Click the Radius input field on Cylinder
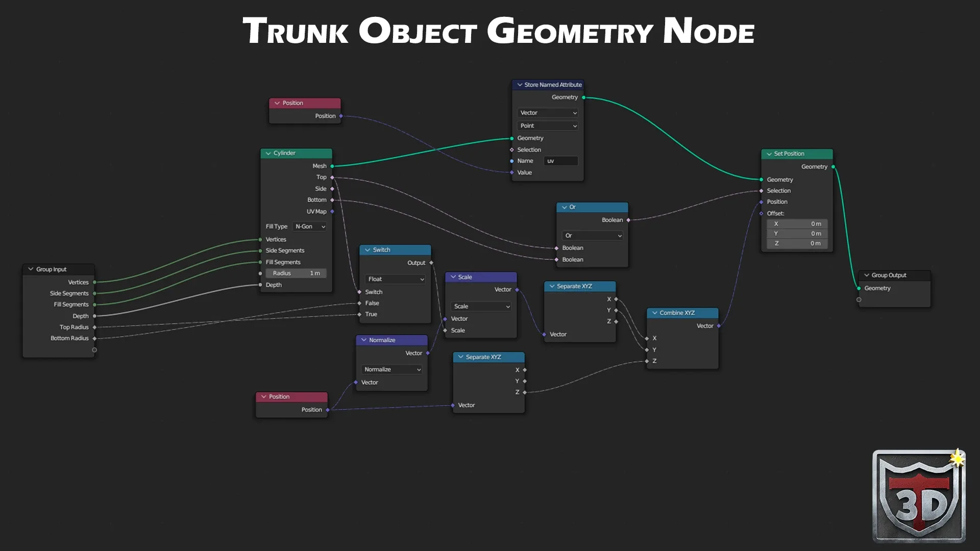This screenshot has width=980, height=551. pyautogui.click(x=296, y=272)
